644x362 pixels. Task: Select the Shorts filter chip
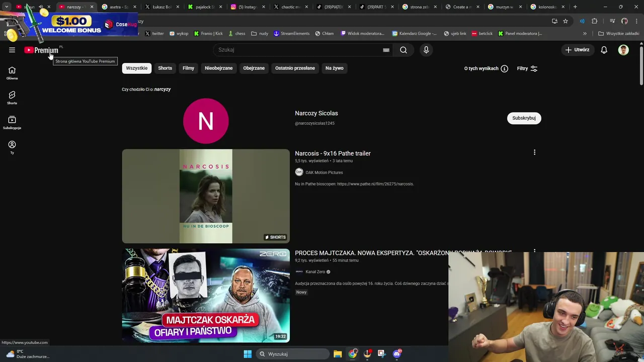[x=165, y=68]
